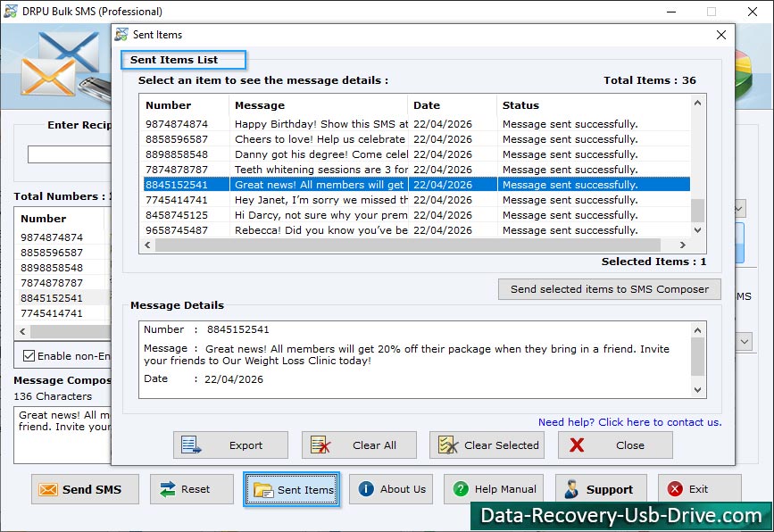Open the lower dropdown at main window right edge
Viewport: 774px width, 532px height.
(745, 341)
